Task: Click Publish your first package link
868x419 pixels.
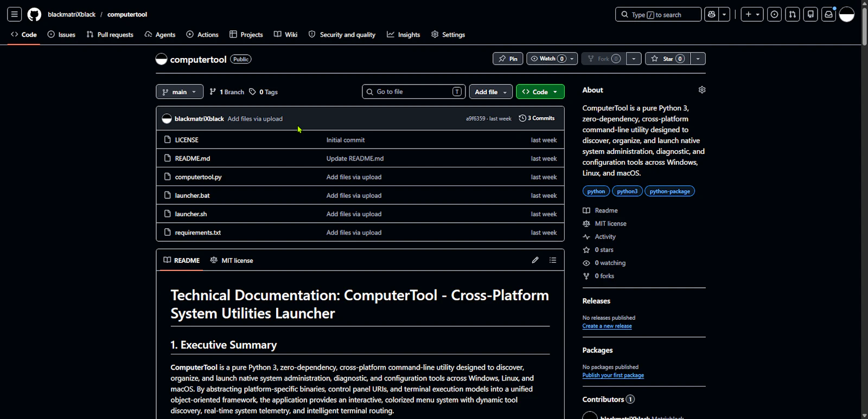Action: (613, 376)
